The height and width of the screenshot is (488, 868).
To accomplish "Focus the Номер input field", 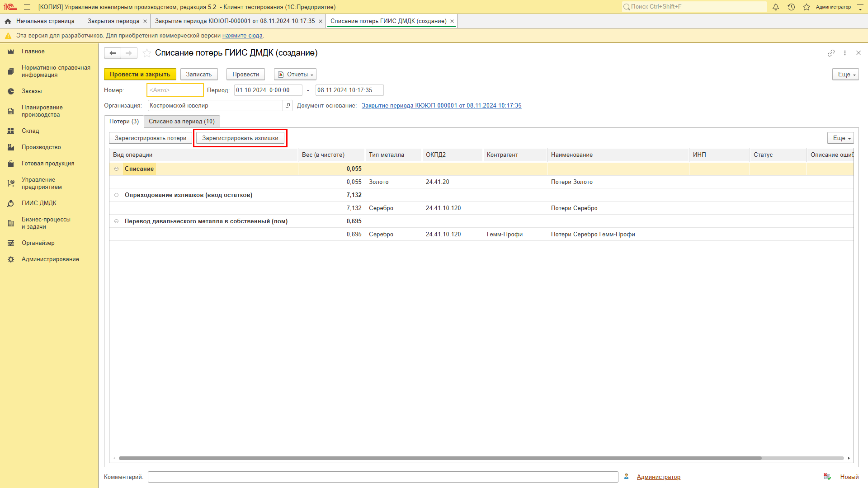I will point(175,90).
